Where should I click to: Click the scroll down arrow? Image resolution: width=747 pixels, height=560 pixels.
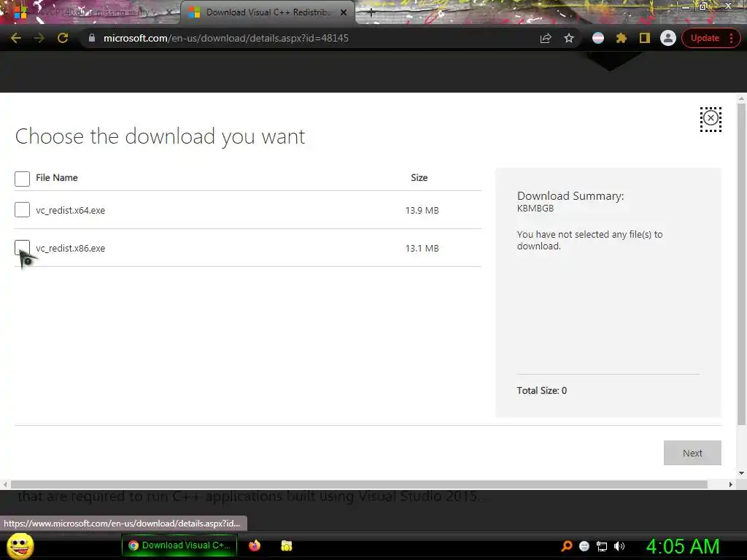coord(741,472)
